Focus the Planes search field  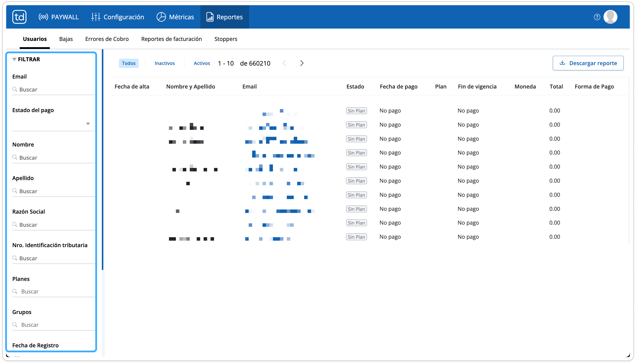54,292
